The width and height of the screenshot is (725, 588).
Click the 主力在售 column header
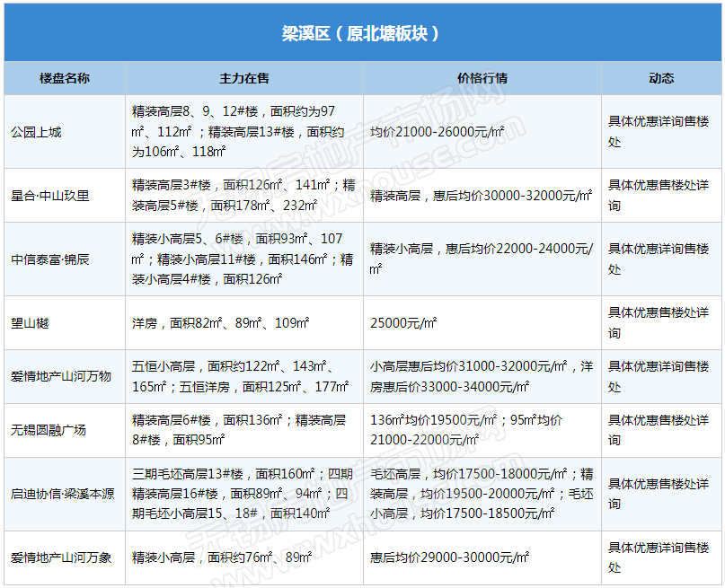point(244,78)
